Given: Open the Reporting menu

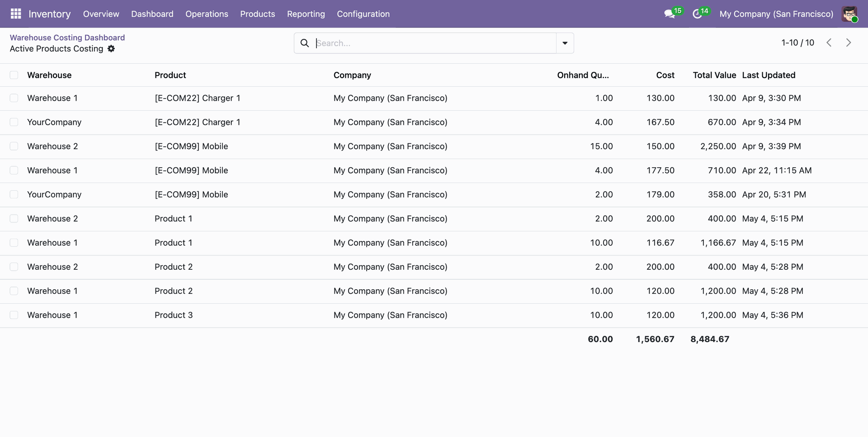Looking at the screenshot, I should pos(306,14).
